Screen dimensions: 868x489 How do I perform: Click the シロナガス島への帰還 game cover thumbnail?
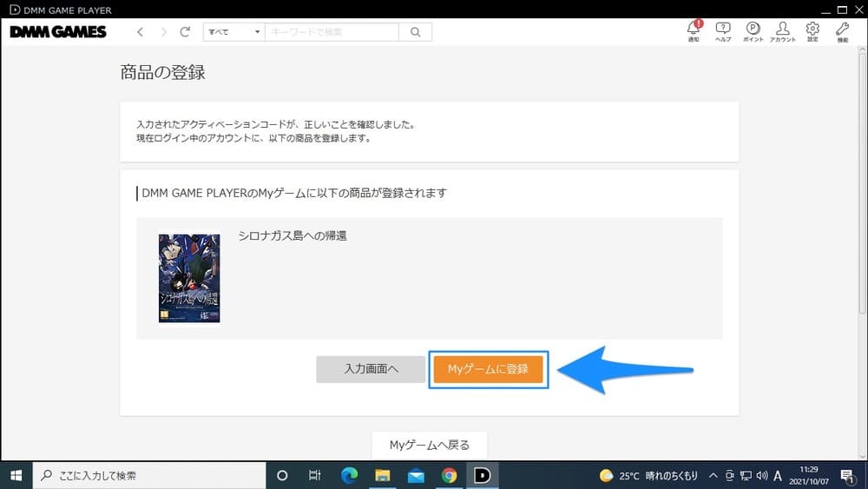189,278
